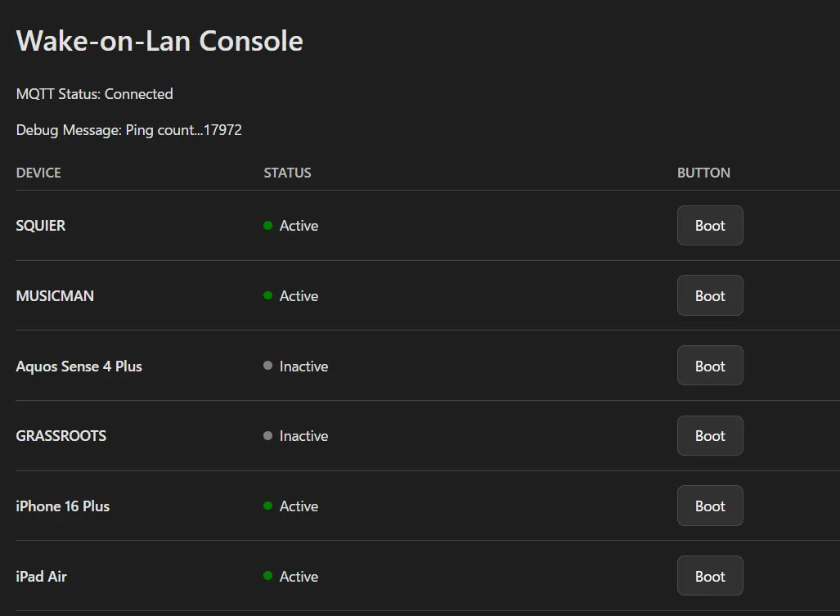
Task: Click the Inactive status label for Aquos
Action: (303, 366)
